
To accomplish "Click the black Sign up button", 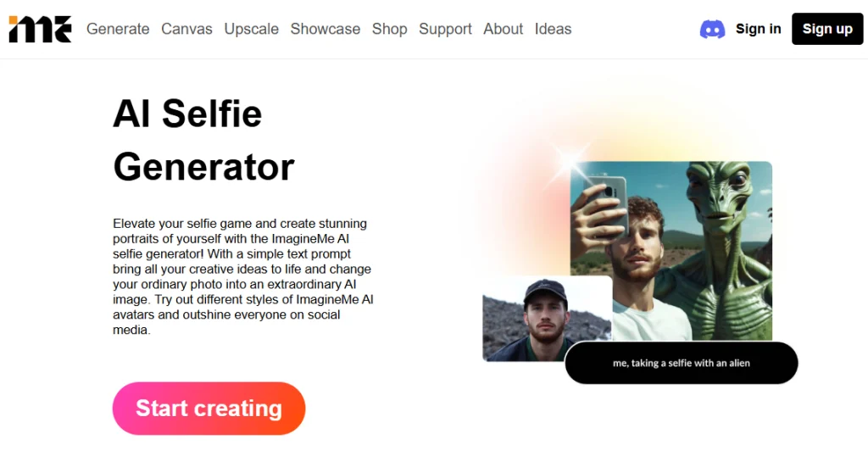I will click(x=827, y=29).
